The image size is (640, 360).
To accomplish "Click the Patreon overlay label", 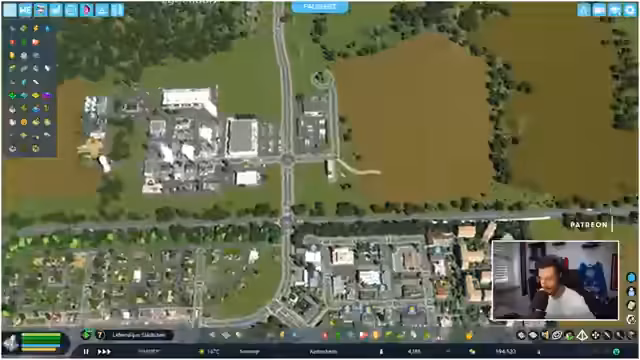I will tap(589, 225).
